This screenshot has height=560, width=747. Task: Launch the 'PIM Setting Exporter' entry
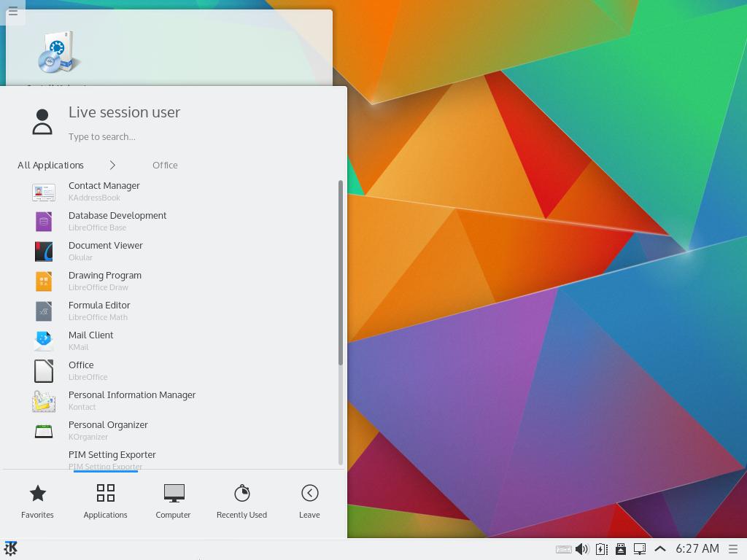tap(174, 459)
